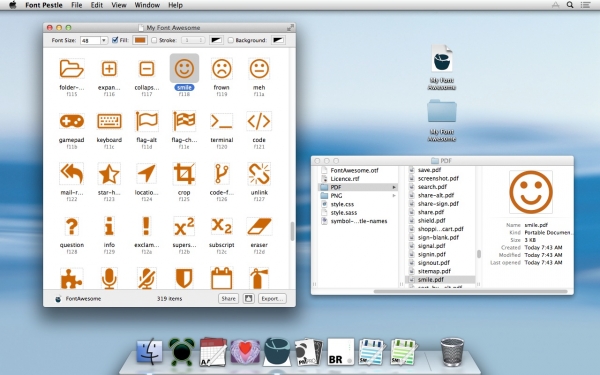The height and width of the screenshot is (375, 600).
Task: Open the File menu
Action: tap(77, 5)
